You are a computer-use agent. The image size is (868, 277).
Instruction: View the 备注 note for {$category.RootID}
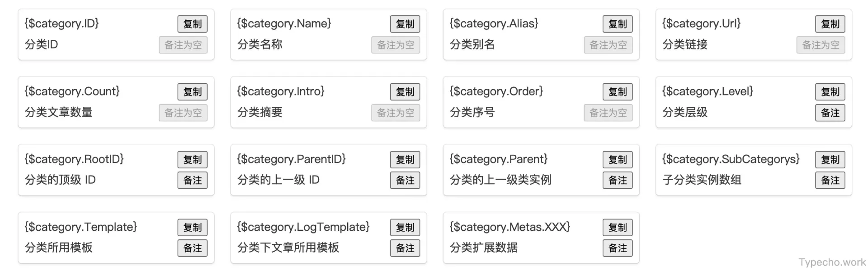(192, 180)
